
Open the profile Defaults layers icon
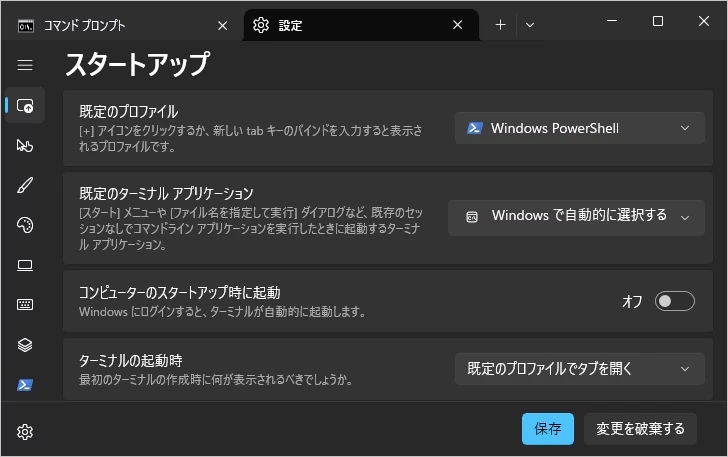click(25, 345)
